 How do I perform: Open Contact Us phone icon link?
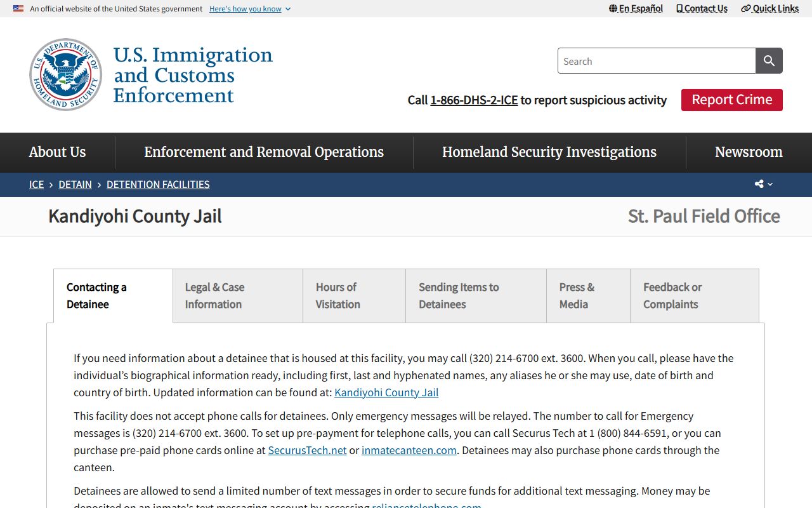click(x=679, y=9)
